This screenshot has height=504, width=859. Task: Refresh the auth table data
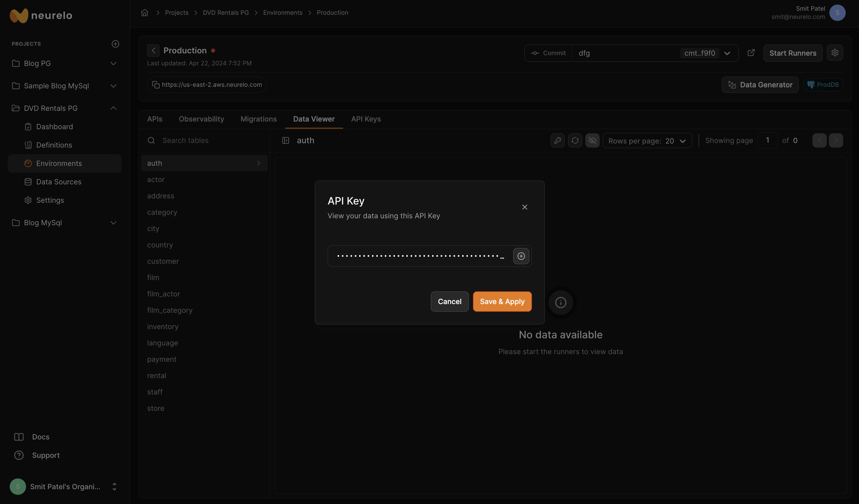[575, 140]
